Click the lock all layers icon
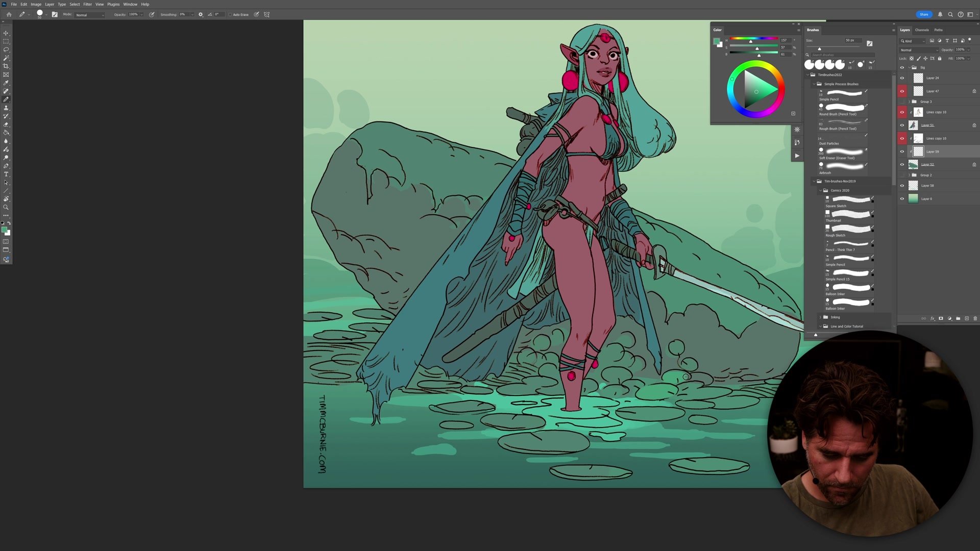The image size is (980, 551). (x=940, y=59)
